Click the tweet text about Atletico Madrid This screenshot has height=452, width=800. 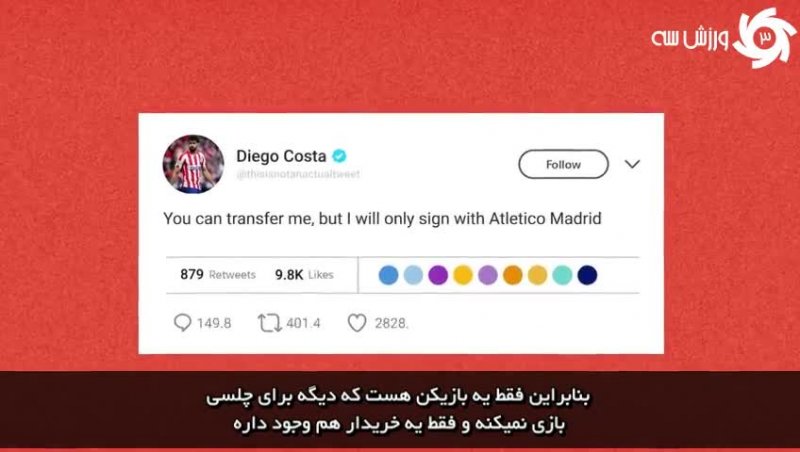(382, 219)
